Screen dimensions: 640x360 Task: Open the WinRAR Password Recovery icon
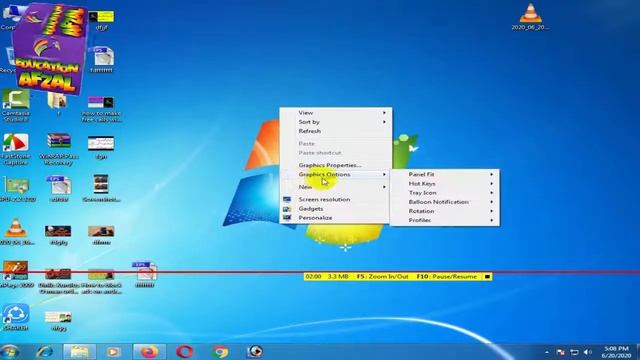pyautogui.click(x=58, y=149)
